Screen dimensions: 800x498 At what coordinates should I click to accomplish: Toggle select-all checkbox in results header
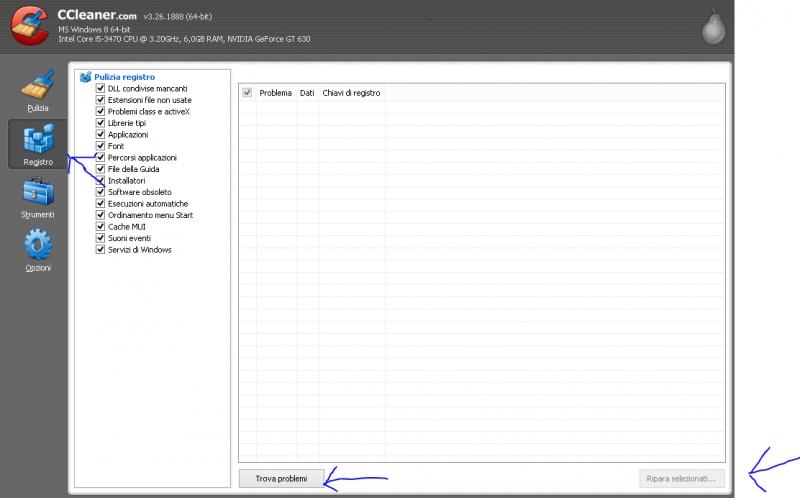pyautogui.click(x=247, y=93)
